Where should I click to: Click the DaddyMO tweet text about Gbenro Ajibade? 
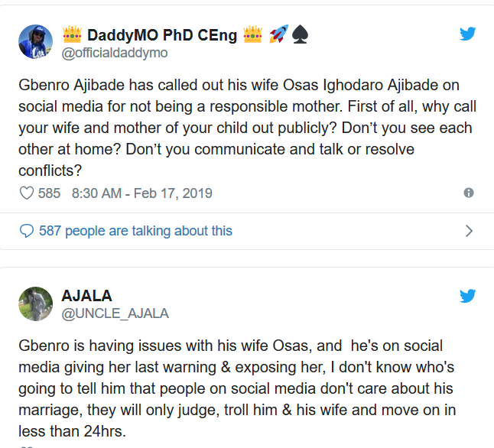(247, 128)
